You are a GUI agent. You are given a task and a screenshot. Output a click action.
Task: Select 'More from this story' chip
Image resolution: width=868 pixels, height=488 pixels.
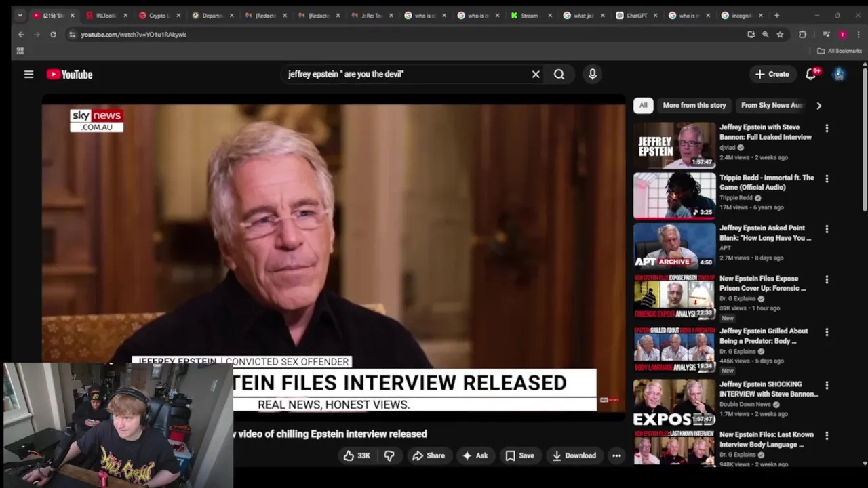[694, 105]
